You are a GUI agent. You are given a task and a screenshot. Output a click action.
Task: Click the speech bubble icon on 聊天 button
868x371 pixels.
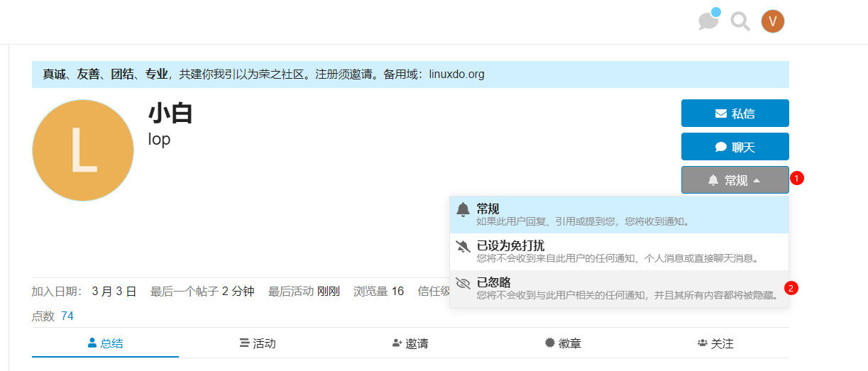tap(720, 147)
